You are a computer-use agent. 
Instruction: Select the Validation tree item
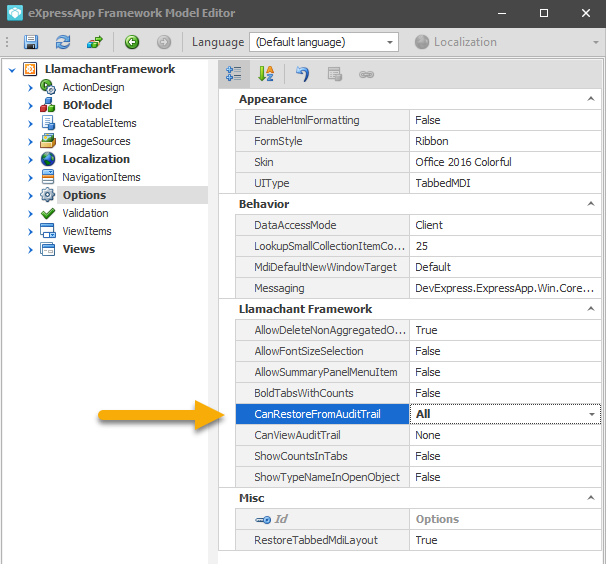tap(85, 213)
